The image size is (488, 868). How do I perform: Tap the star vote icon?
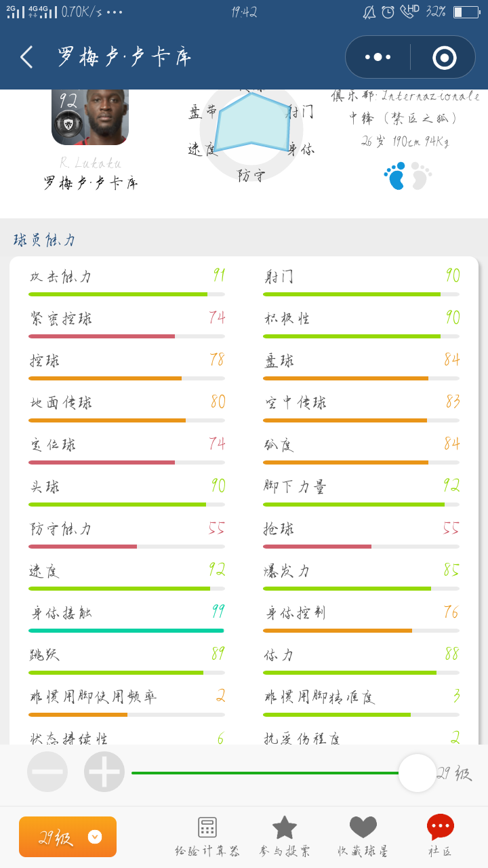[285, 827]
